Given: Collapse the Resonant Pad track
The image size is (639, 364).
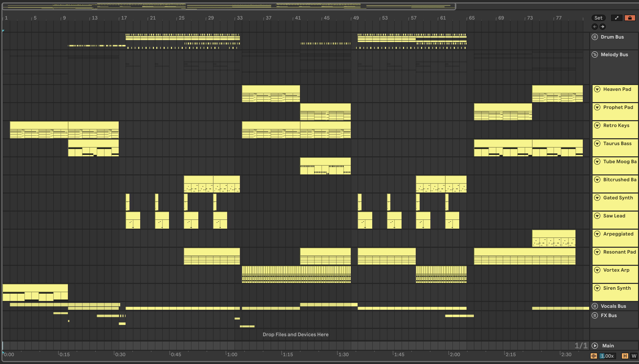Looking at the screenshot, I should (597, 252).
